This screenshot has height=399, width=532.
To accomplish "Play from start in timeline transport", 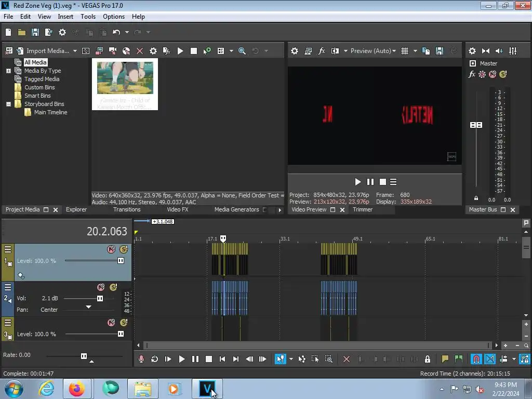I will 168,359.
